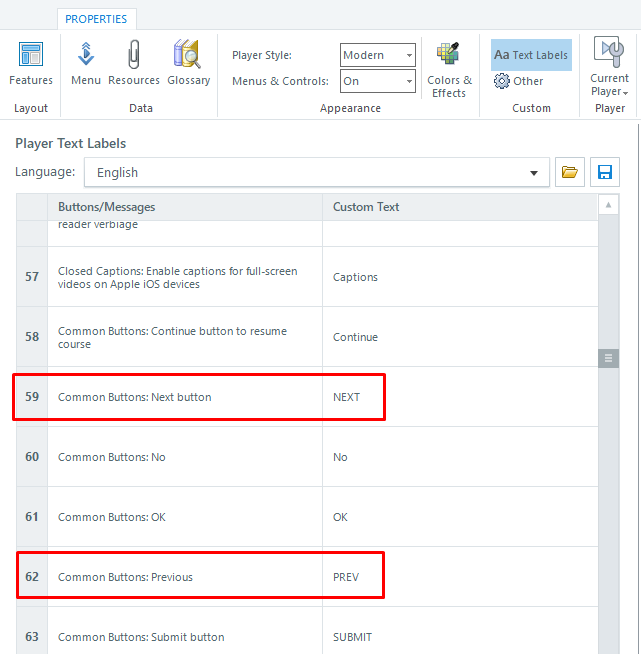
Task: Select row number 60
Action: tap(32, 457)
